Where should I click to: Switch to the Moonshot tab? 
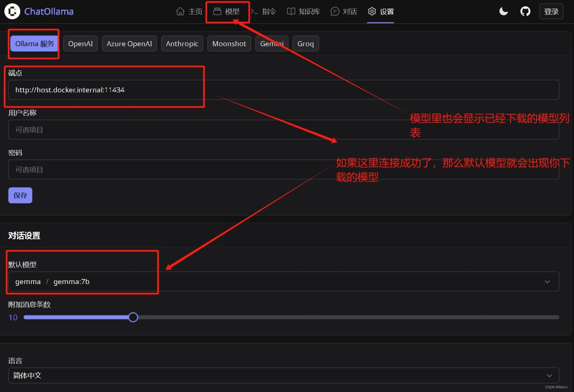pos(229,44)
